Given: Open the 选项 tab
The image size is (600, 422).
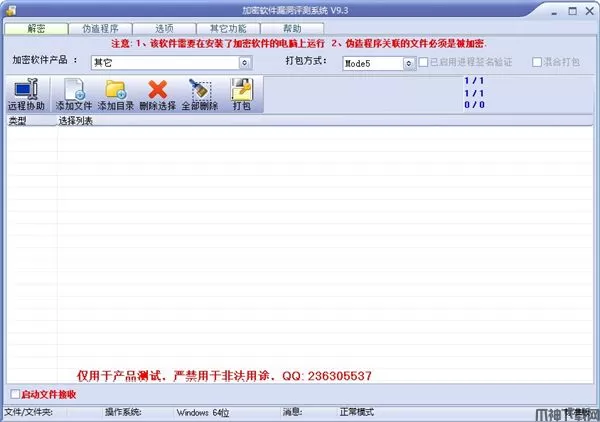Looking at the screenshot, I should point(164,29).
